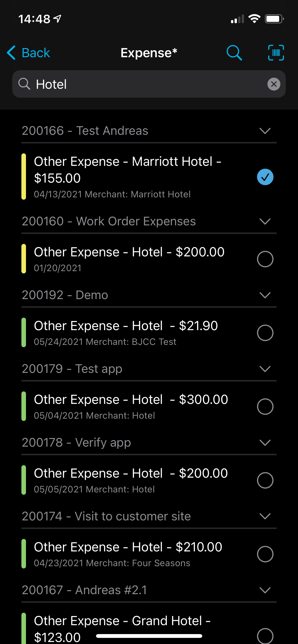
Task: Deselect the Marriott Hotel $155.00 expense
Action: (265, 177)
